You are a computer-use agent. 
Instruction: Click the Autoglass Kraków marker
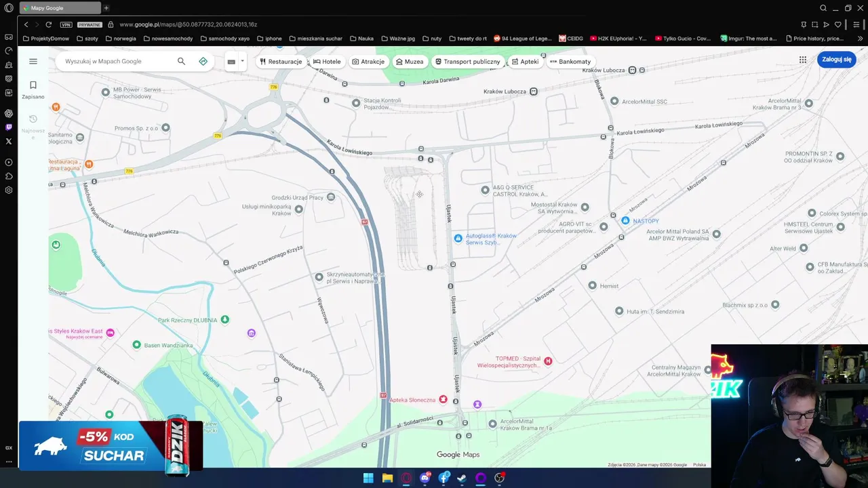point(458,238)
